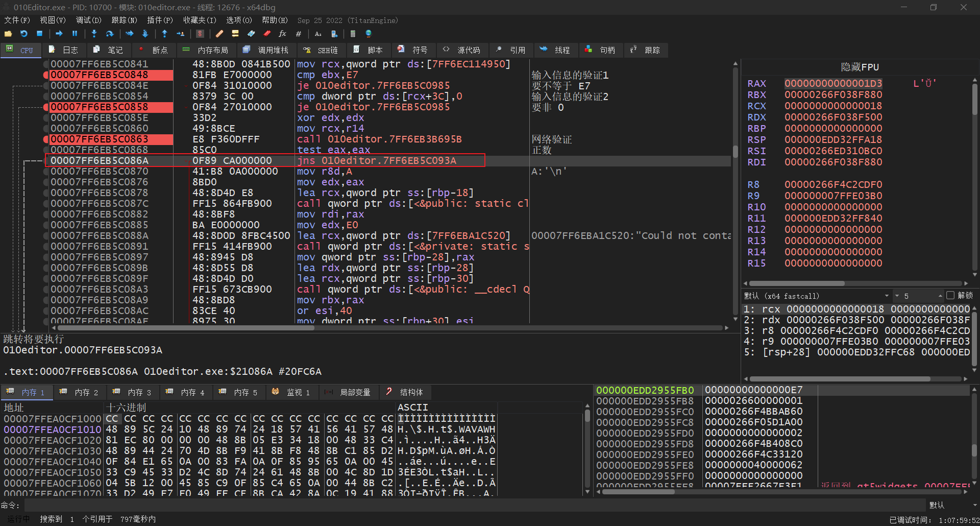Pause execution with the pause icon
Image resolution: width=980 pixels, height=526 pixels.
(75, 34)
